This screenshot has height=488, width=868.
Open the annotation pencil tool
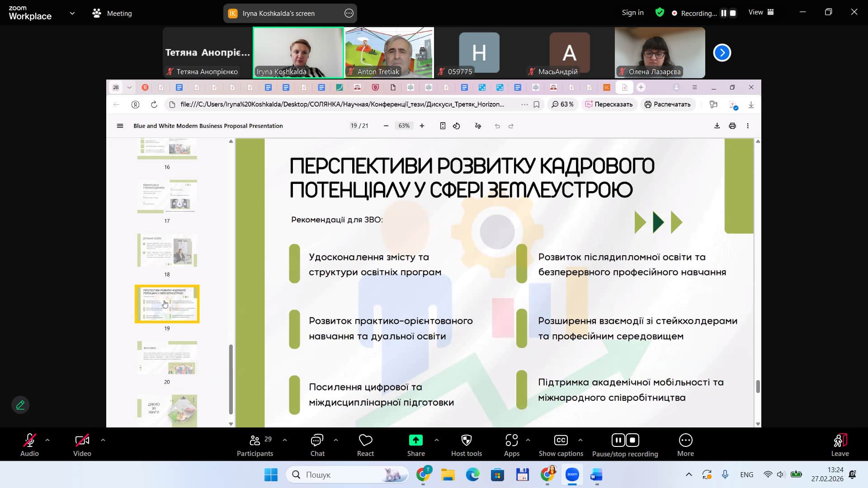tap(20, 405)
